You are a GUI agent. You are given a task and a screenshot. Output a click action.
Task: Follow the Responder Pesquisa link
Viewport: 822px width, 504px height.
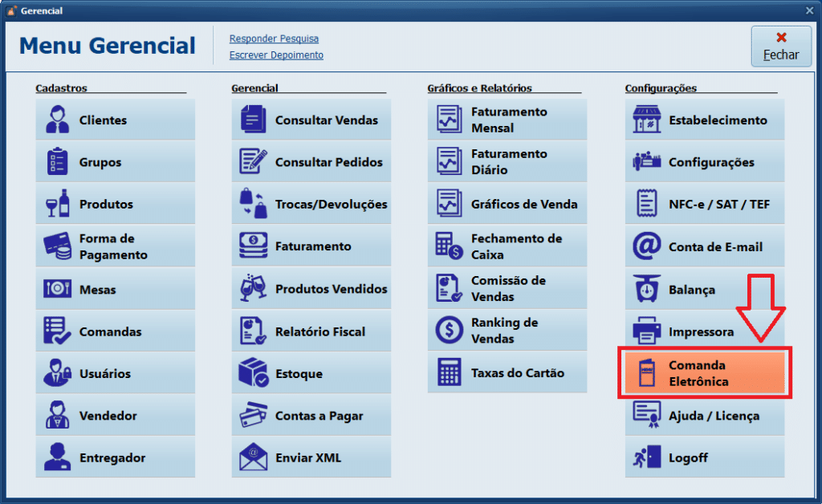click(274, 39)
